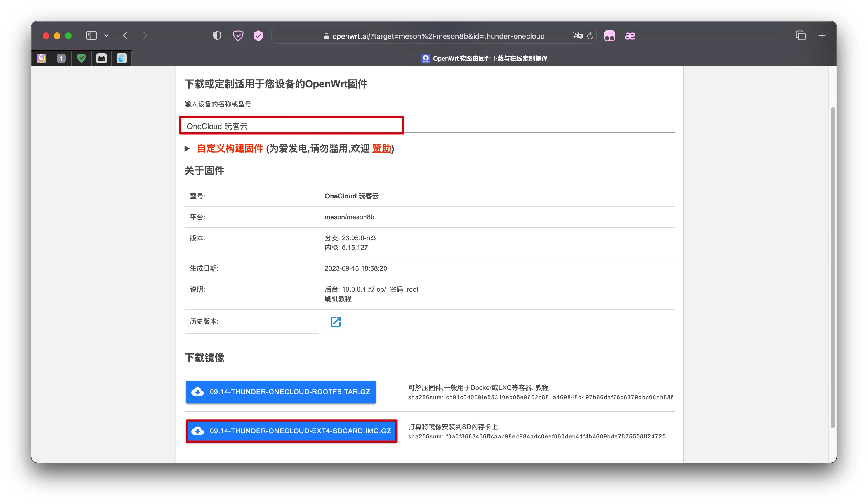Click the lock icon in the address bar
The width and height of the screenshot is (868, 504).
point(327,36)
